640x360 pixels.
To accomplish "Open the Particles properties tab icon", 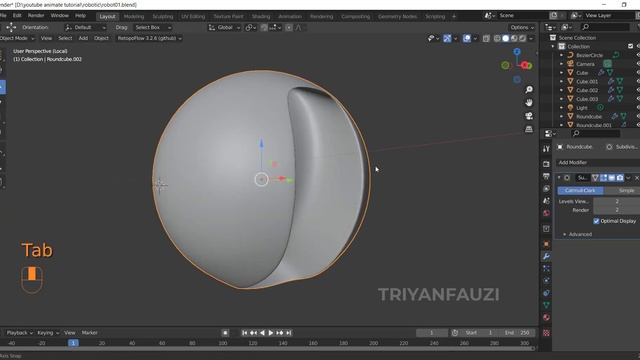I will tap(546, 268).
